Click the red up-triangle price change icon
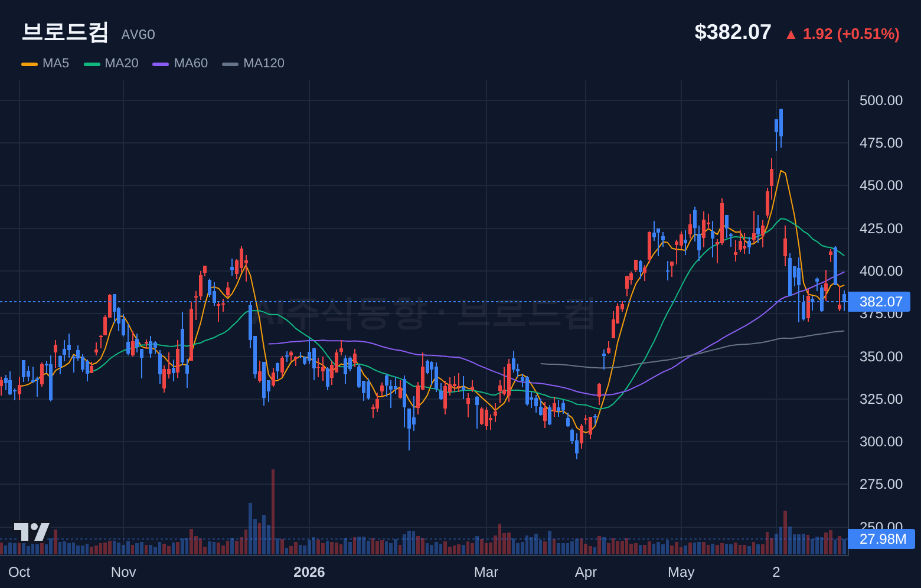This screenshot has width=921, height=588. 791,35
